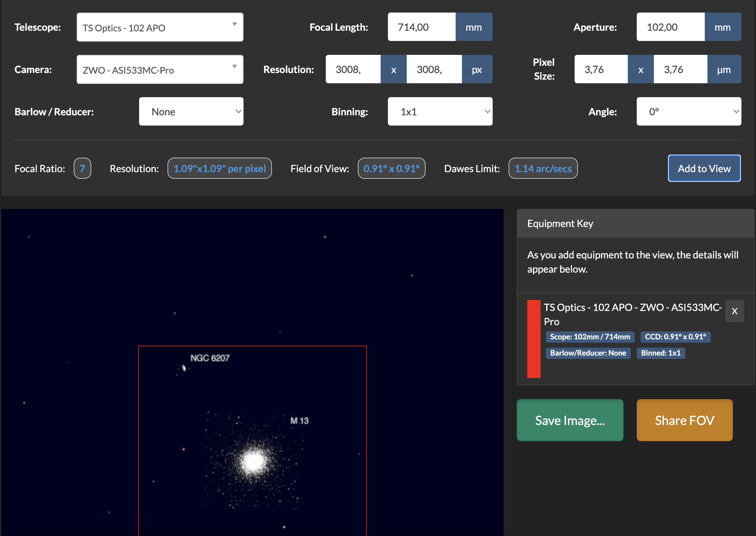Image resolution: width=756 pixels, height=536 pixels.
Task: Click the Save Image button
Action: (x=570, y=420)
